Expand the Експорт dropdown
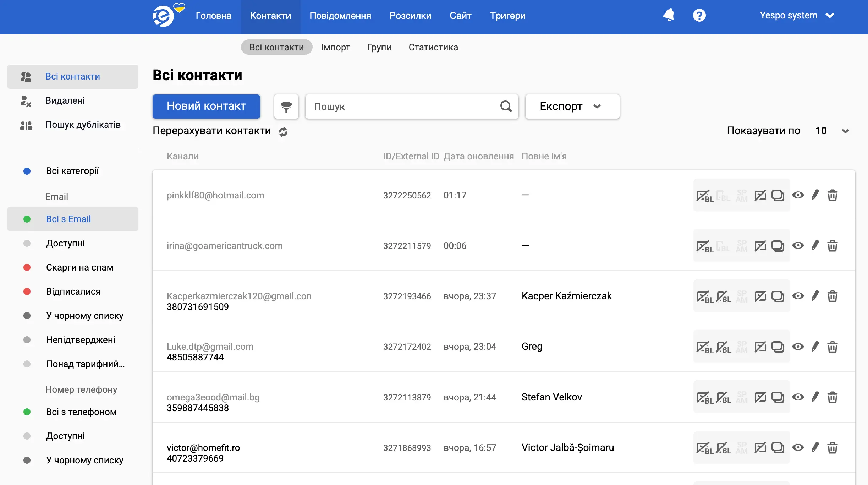868x485 pixels. coord(572,106)
